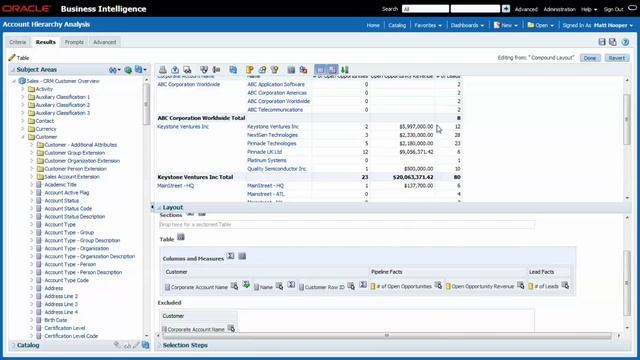Click the Search go arrow button
Viewport: 640px width, 360px height.
(x=506, y=9)
